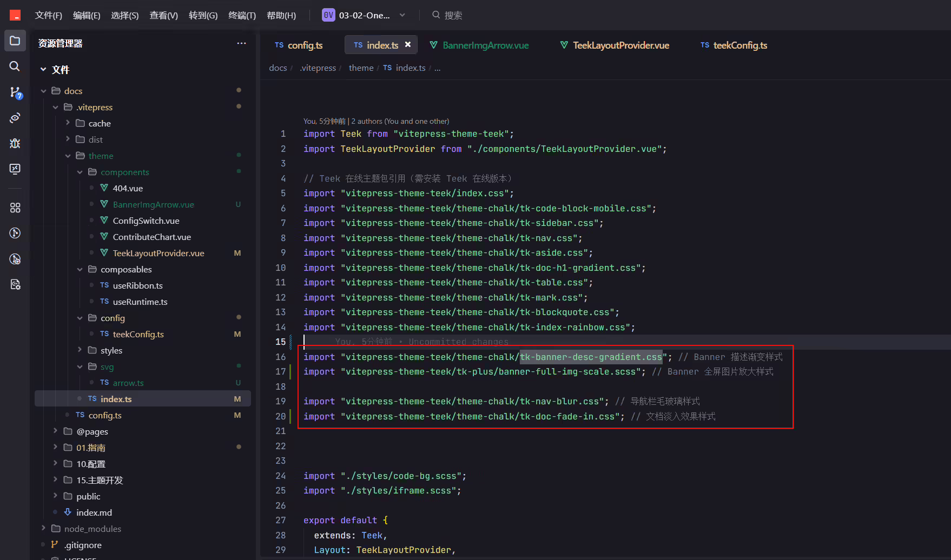This screenshot has width=951, height=560.
Task: Open the remote screen icon panel
Action: (x=15, y=169)
